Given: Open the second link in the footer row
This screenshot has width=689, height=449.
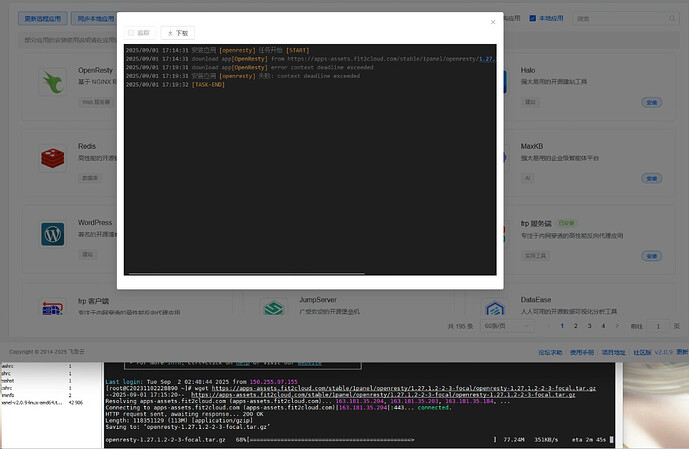Looking at the screenshot, I should [582, 352].
